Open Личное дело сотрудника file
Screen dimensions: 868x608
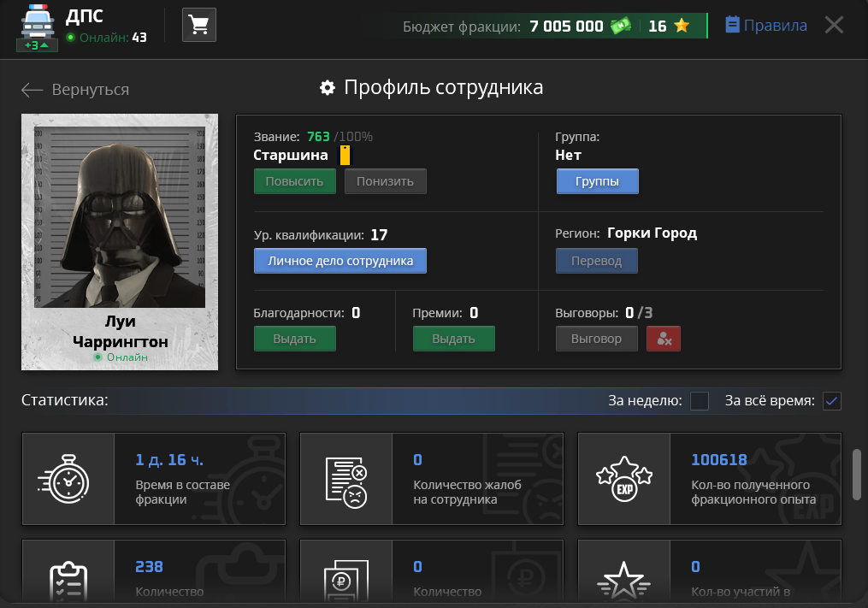340,261
